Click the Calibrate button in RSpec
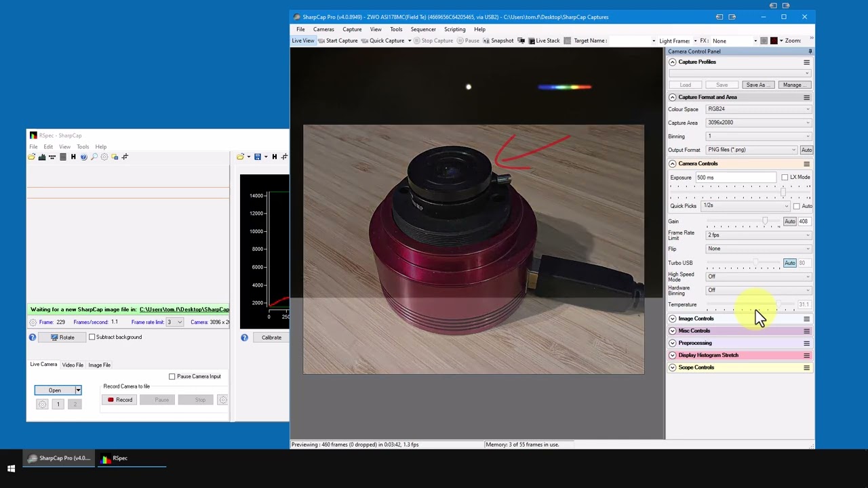The height and width of the screenshot is (488, 868). [271, 338]
